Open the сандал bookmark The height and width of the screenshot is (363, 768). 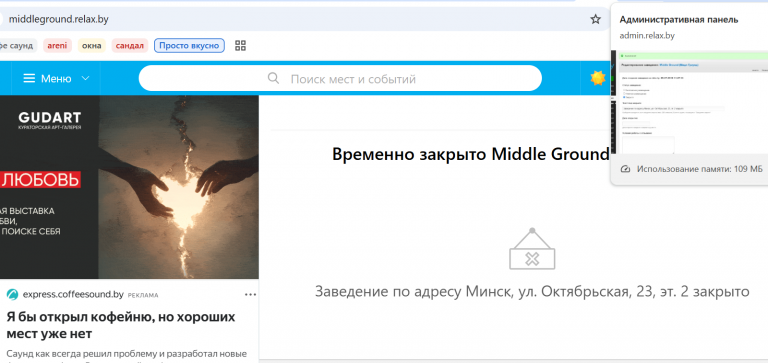pyautogui.click(x=130, y=46)
